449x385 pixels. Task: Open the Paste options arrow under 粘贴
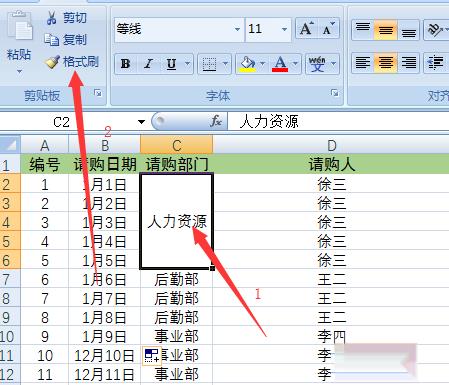[x=19, y=71]
